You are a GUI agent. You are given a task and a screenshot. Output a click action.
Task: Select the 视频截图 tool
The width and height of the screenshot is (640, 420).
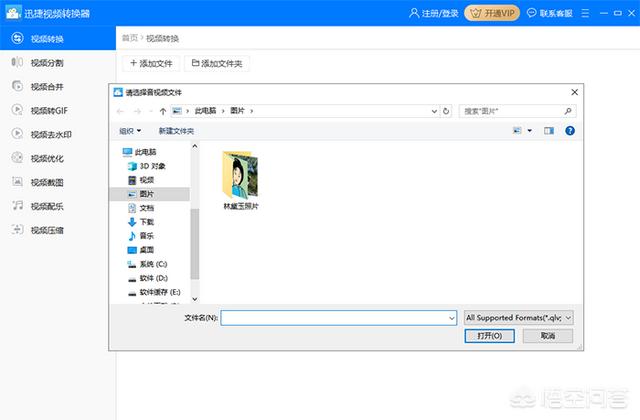46,182
